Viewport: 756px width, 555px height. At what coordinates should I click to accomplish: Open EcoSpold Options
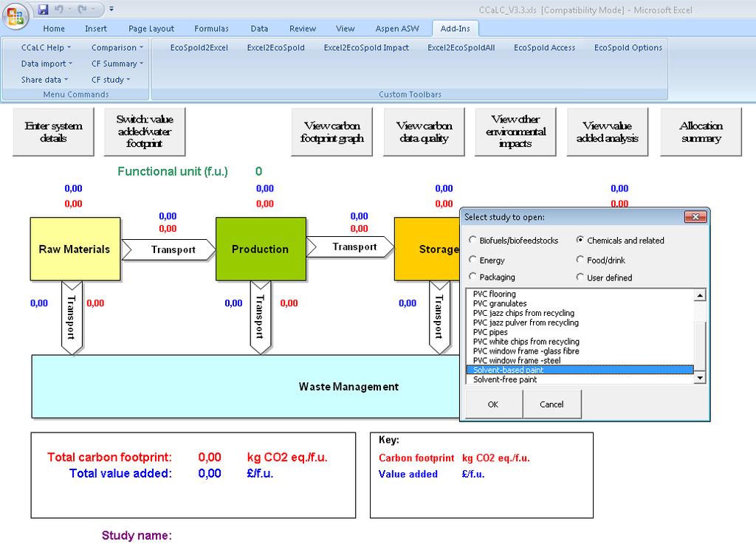coord(628,48)
